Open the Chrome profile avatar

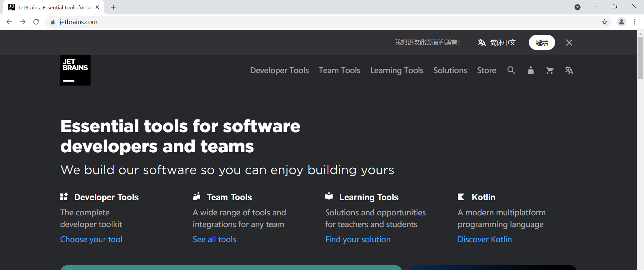click(x=622, y=22)
